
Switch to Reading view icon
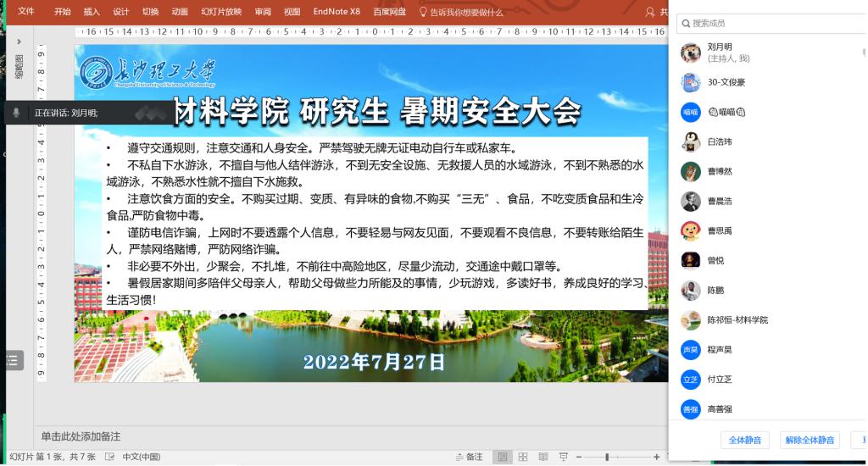pos(543,458)
